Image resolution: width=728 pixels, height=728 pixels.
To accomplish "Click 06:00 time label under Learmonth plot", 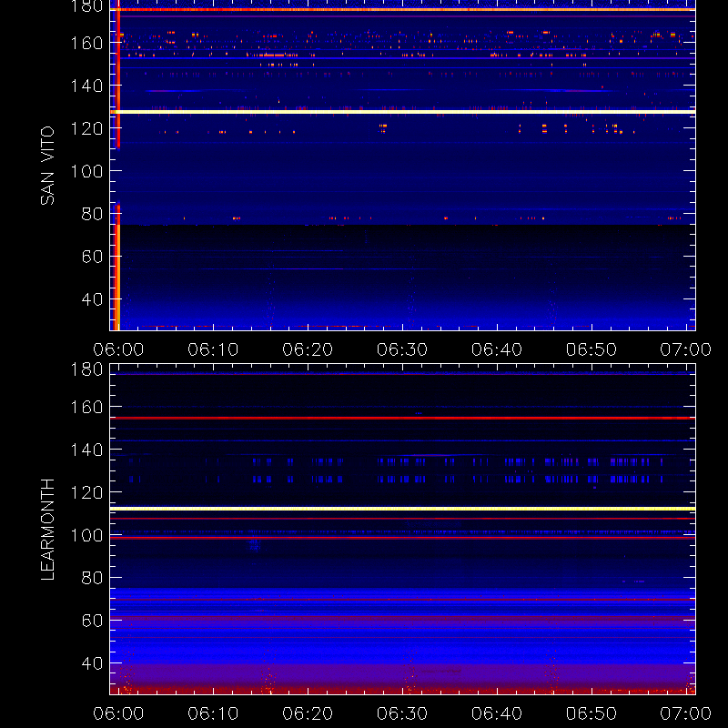I will point(118,713).
